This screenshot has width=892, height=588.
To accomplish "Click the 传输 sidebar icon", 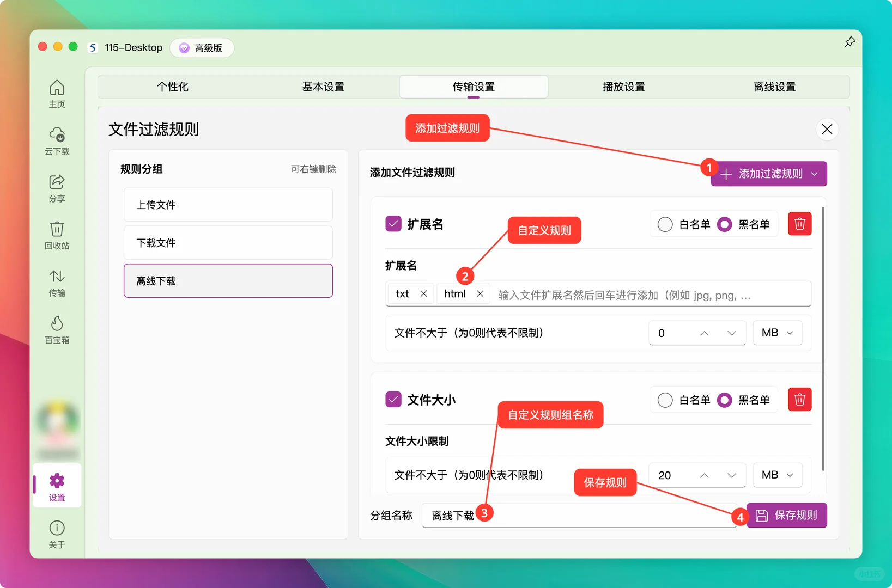I will point(57,283).
